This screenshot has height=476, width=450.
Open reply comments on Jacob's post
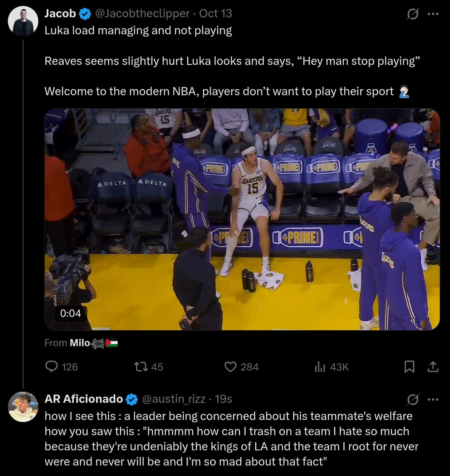point(52,367)
